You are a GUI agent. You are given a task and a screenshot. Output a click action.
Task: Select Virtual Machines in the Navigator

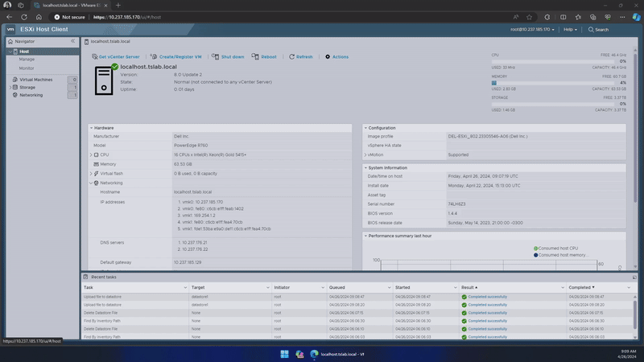(x=36, y=80)
